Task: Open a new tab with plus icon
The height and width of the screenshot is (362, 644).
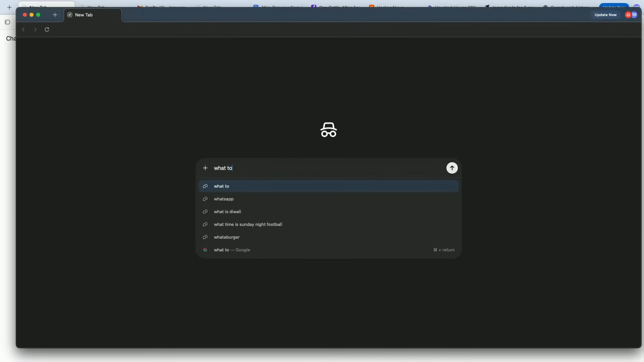Action: click(x=55, y=15)
